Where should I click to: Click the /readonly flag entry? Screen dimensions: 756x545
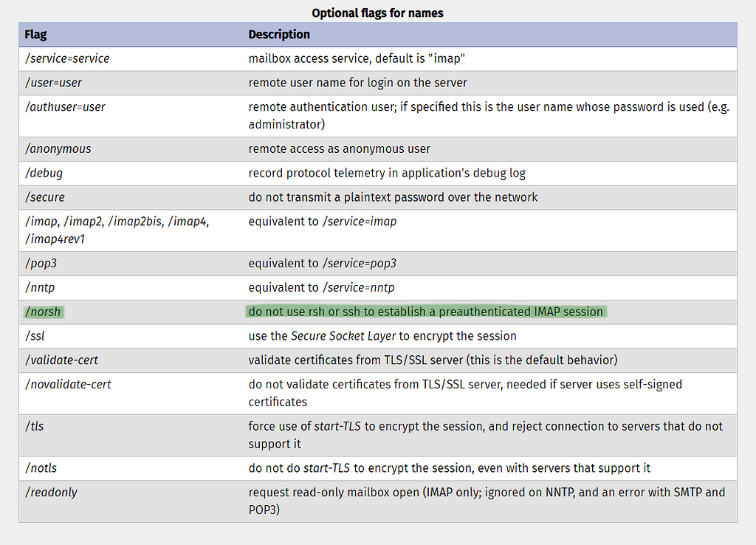coord(51,493)
